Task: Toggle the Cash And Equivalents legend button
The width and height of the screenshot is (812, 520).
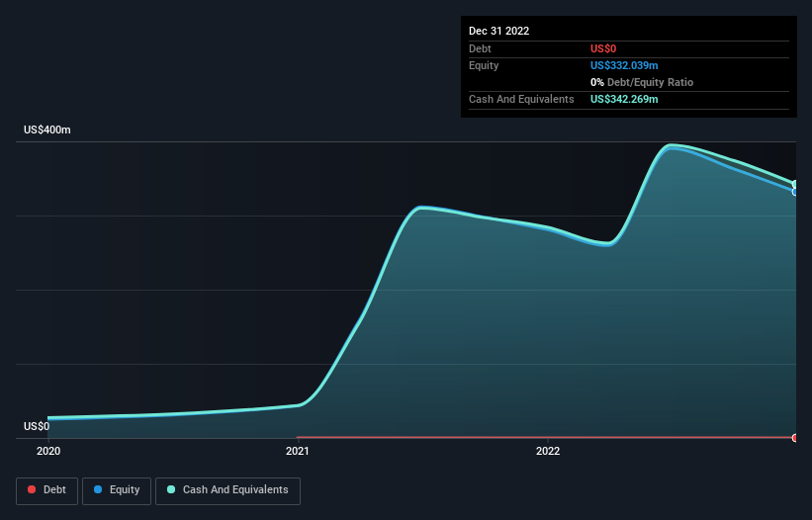Action: [227, 490]
